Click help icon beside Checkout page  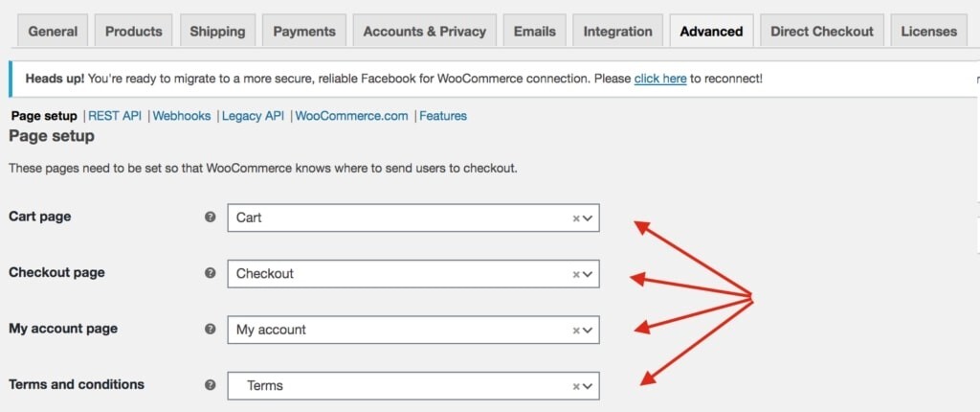[211, 273]
